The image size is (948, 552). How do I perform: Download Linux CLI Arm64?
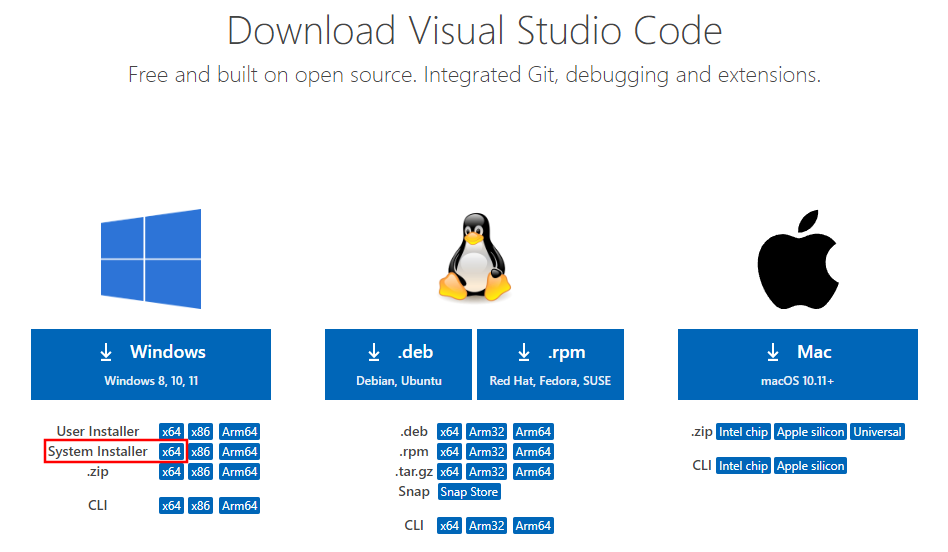pos(533,525)
